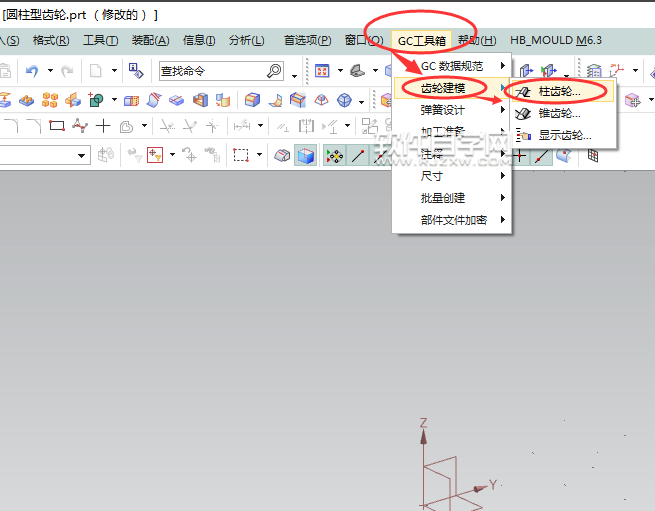
Task: Toggle the end point snap button
Action: [x=358, y=156]
